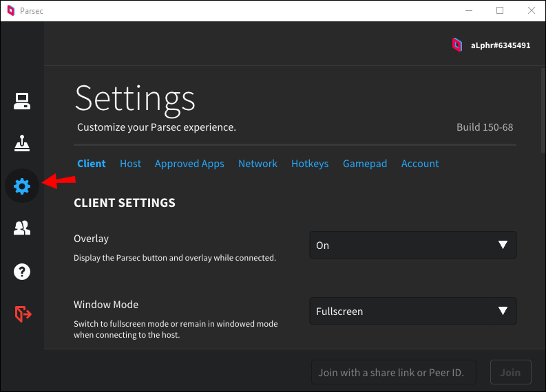Screen dimensions: 546x392
Task: Switch to the Approved Apps tab
Action: click(189, 164)
